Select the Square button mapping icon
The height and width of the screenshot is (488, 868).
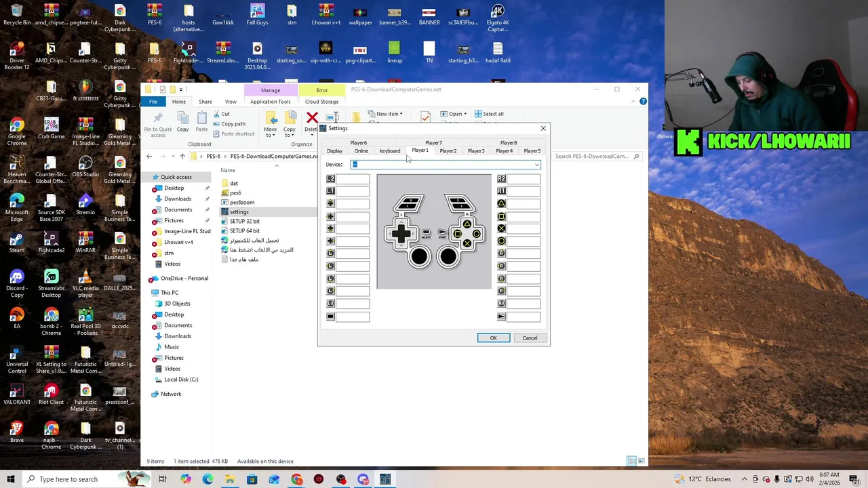[x=501, y=216]
